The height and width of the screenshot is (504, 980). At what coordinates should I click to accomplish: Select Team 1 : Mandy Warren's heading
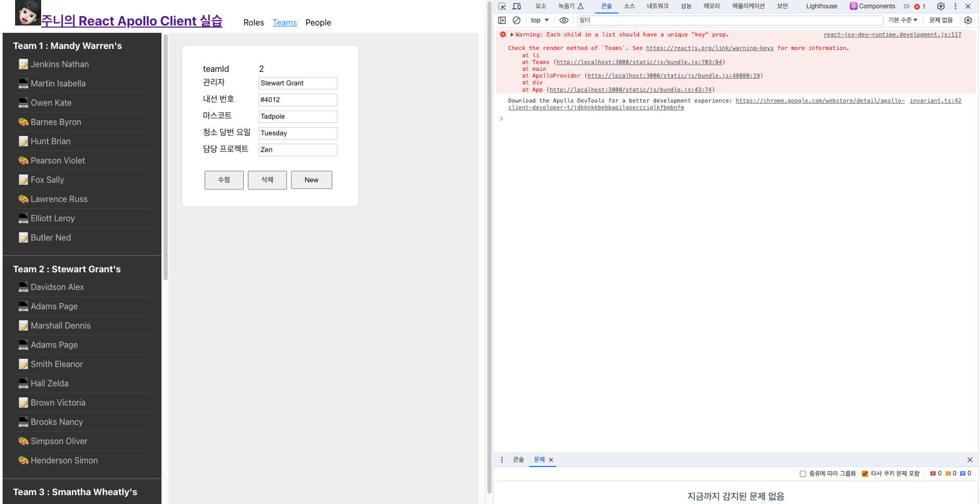67,46
